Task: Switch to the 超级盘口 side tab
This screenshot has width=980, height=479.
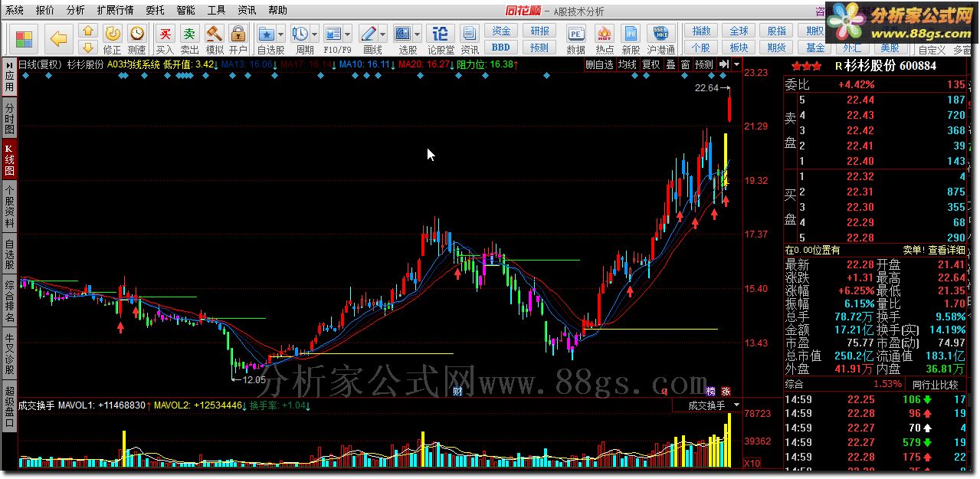Action: point(9,407)
